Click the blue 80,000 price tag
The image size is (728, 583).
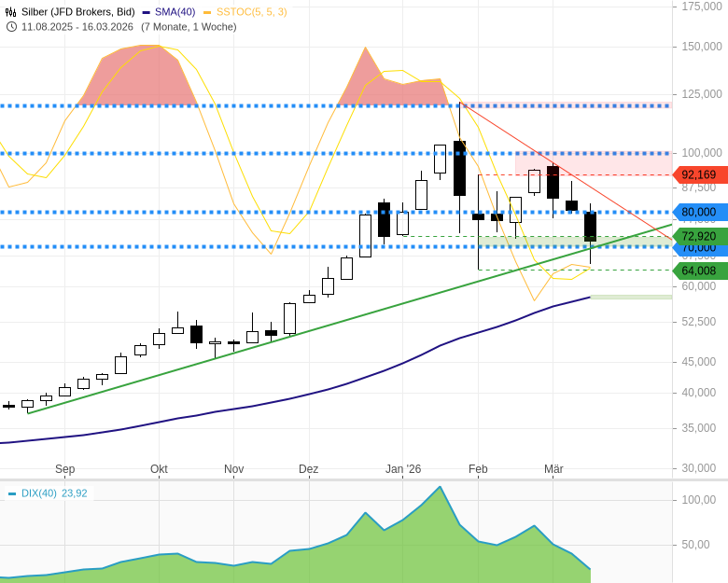pyautogui.click(x=699, y=212)
